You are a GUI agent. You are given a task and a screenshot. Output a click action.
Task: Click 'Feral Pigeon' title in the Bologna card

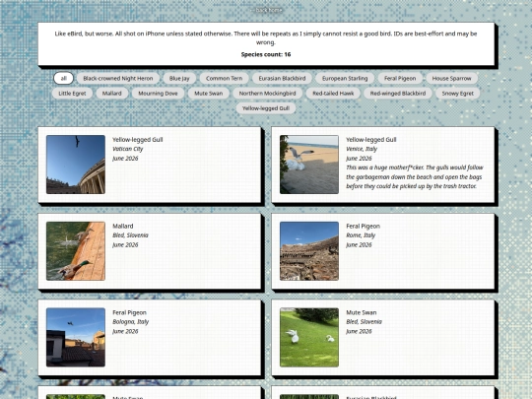coord(129,312)
